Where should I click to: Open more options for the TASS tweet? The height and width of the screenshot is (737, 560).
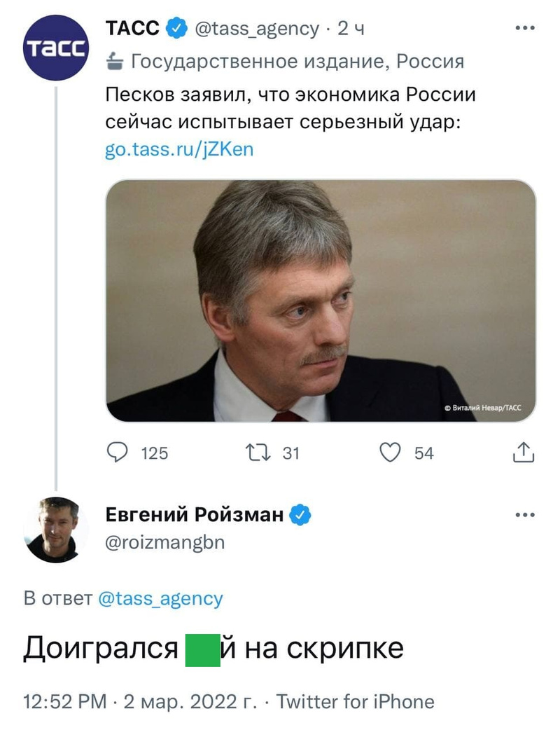tap(524, 29)
